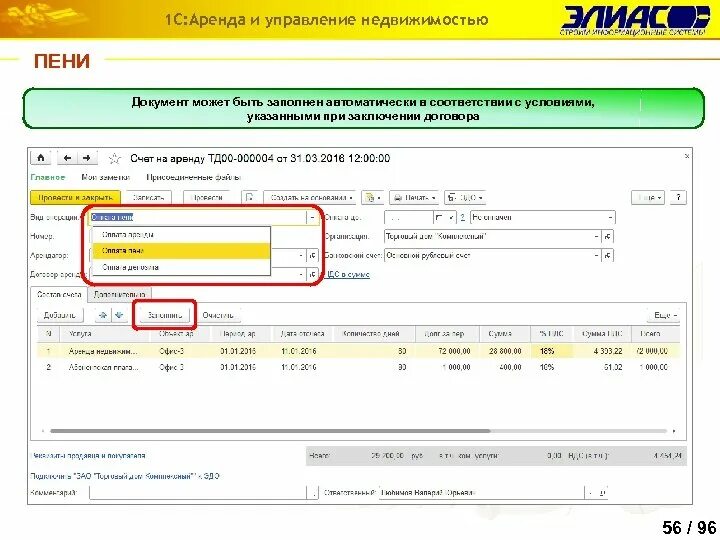This screenshot has width=720, height=540.
Task: Open the Ответственный record via its open icon
Action: click(602, 493)
